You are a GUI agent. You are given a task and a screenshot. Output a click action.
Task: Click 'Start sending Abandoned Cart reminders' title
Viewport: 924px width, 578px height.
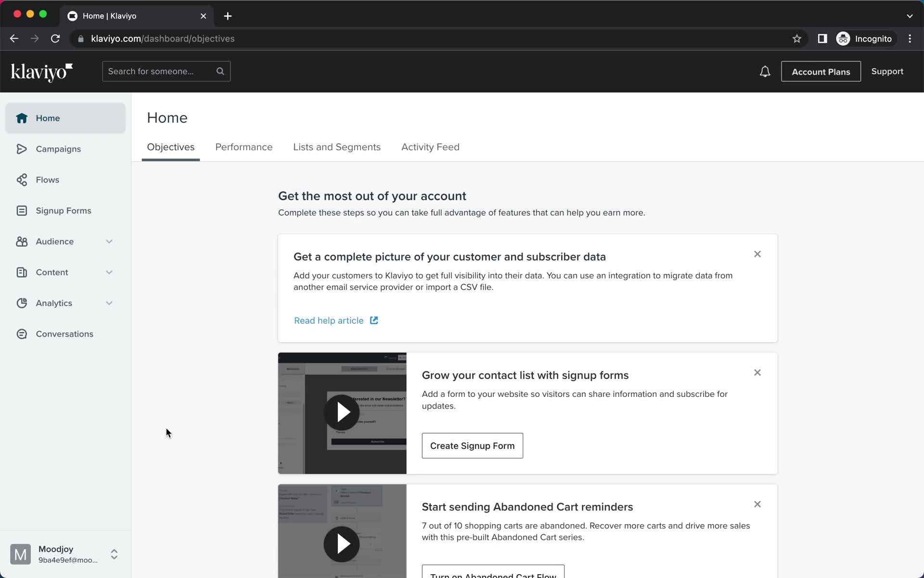pyautogui.click(x=527, y=507)
